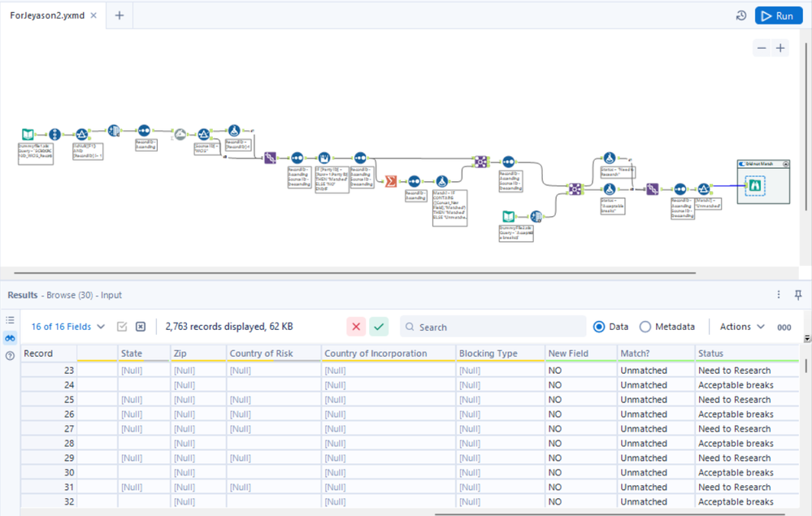This screenshot has height=516, width=812.
Task: Click Status cell of record 24
Action: pos(747,384)
